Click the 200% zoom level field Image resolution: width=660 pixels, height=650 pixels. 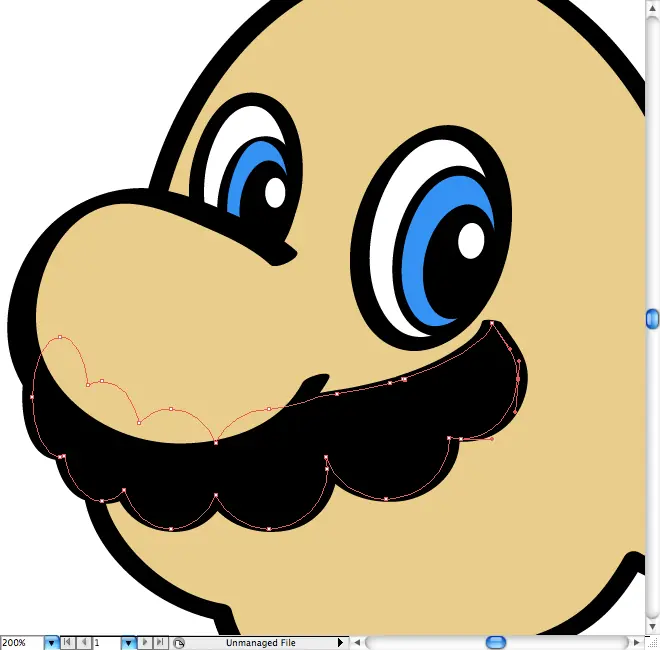tap(22, 643)
